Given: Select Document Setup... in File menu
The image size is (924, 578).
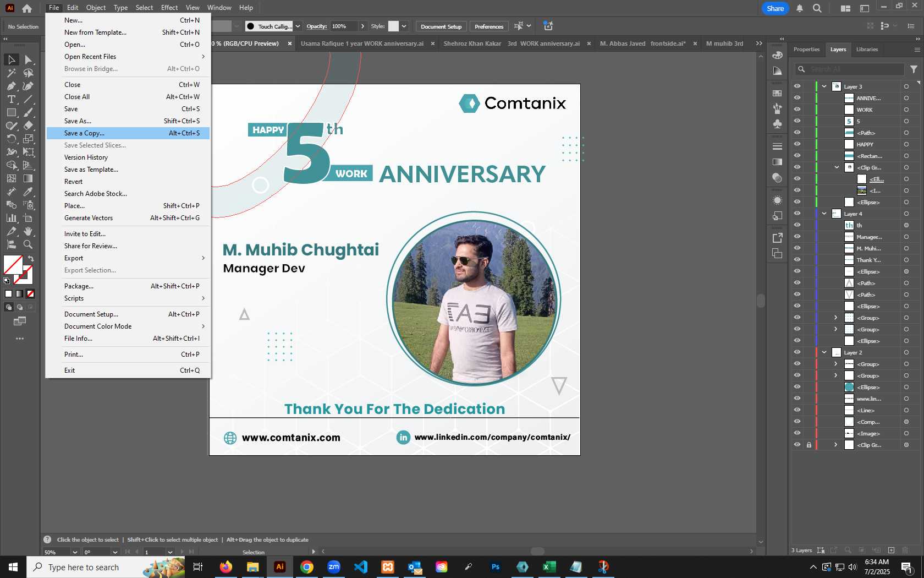Looking at the screenshot, I should pos(128,314).
